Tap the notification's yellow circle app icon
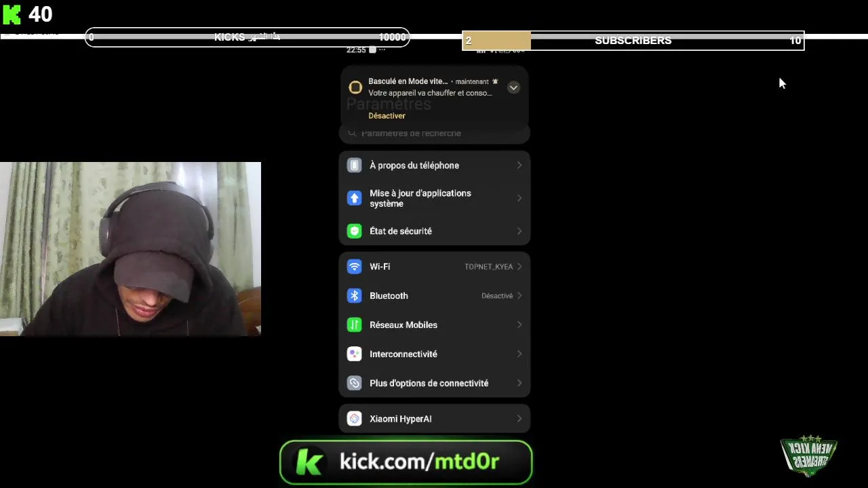The width and height of the screenshot is (868, 488). pyautogui.click(x=355, y=87)
